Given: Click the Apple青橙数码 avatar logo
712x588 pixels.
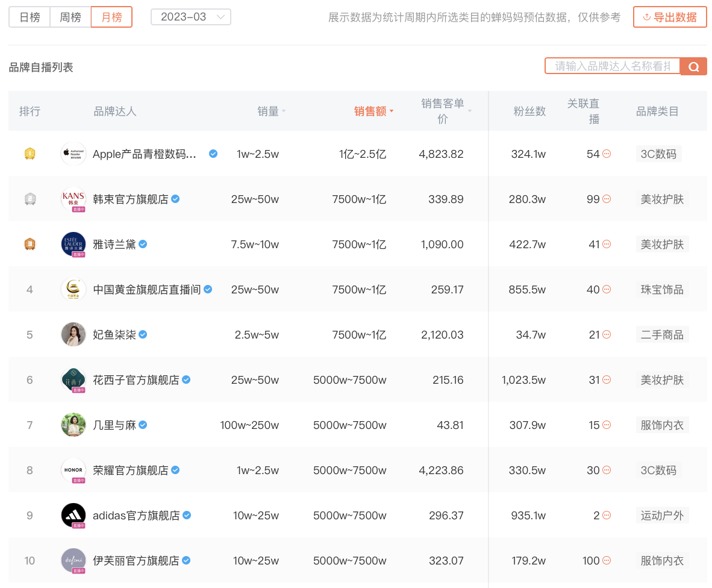Looking at the screenshot, I should [x=73, y=154].
